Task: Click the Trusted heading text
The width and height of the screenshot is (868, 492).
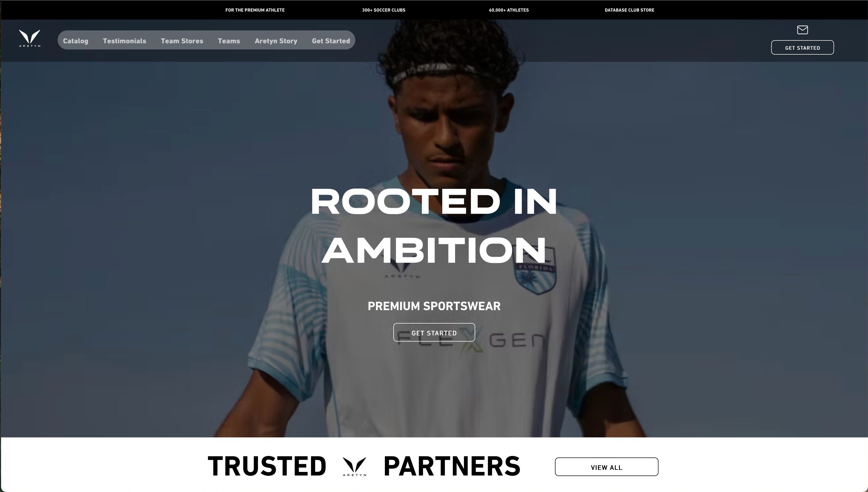Action: coord(267,467)
